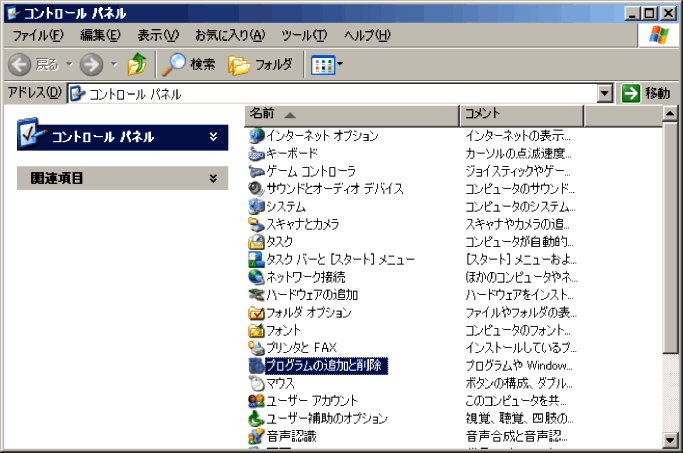Open the お気に入り(A) menu
The height and width of the screenshot is (453, 683).
230,35
